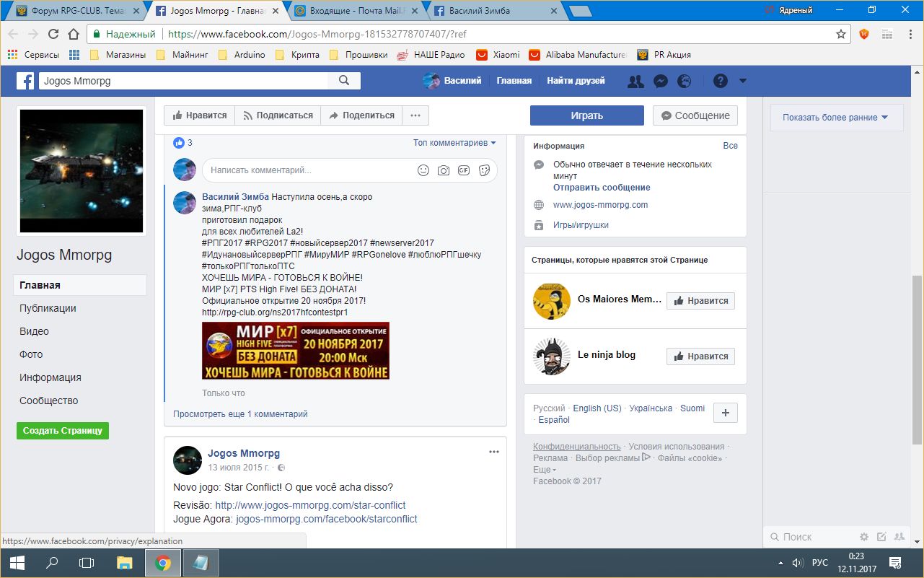Like the Os Maiores Mem page
This screenshot has height=578, width=924.
pos(700,301)
